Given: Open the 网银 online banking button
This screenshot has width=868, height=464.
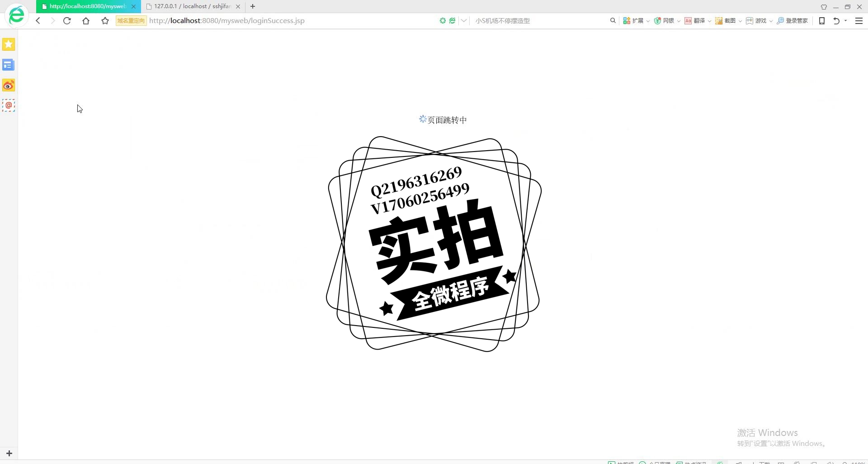Looking at the screenshot, I should click(x=664, y=21).
